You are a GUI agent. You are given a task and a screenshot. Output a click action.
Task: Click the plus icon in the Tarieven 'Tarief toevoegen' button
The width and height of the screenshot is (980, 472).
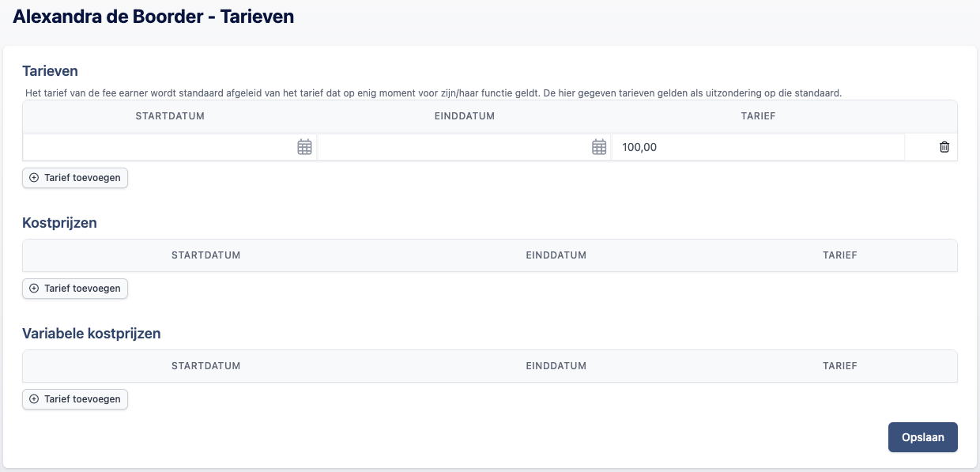pos(34,178)
